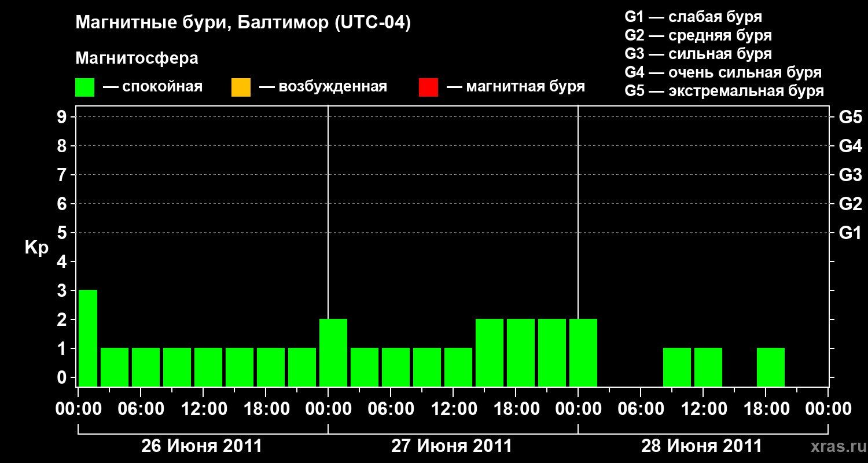This screenshot has height=463, width=868.
Task: Click the right axis label 'G4'
Action: pyautogui.click(x=851, y=146)
